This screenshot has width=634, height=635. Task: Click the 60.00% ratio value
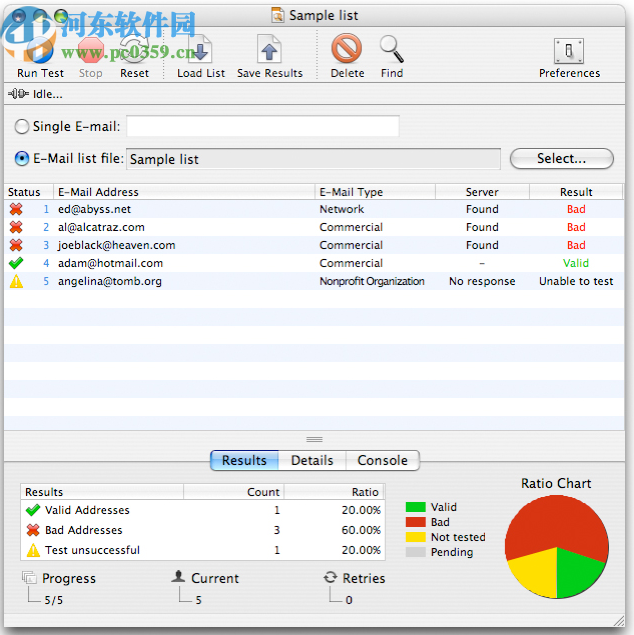click(361, 530)
